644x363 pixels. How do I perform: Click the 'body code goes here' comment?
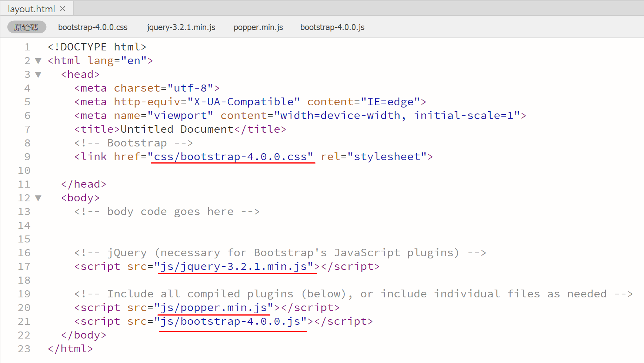(167, 212)
